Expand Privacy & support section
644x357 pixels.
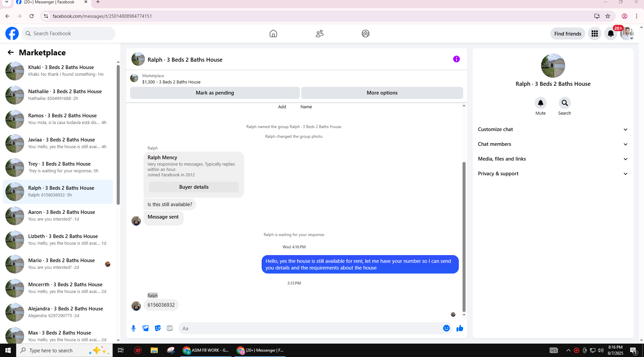(553, 174)
